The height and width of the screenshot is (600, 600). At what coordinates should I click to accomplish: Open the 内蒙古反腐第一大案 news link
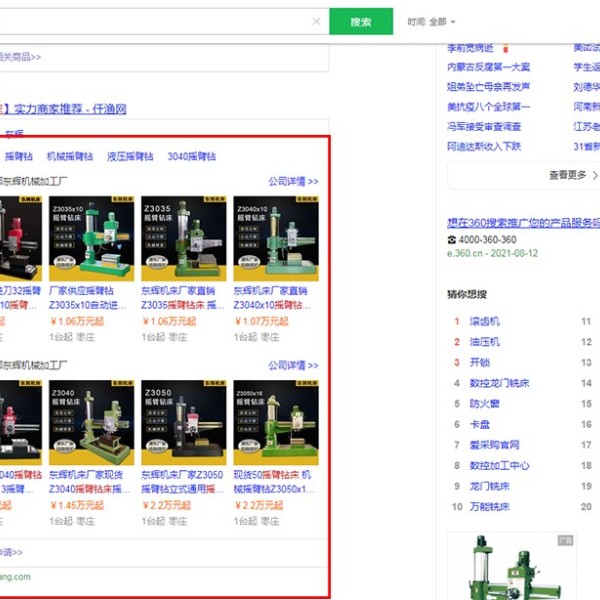[x=489, y=67]
